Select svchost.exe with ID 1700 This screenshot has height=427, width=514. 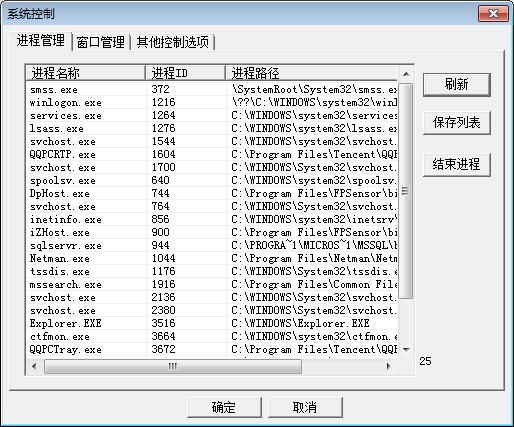click(212, 167)
